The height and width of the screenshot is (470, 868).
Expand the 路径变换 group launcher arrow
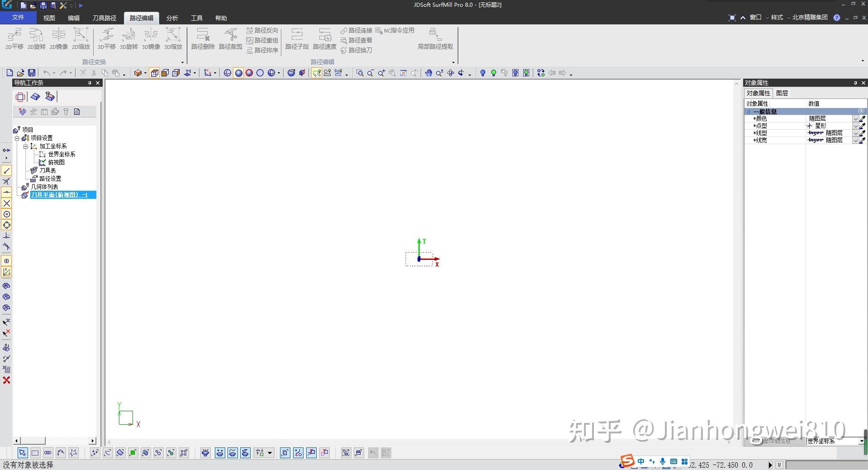coord(182,62)
